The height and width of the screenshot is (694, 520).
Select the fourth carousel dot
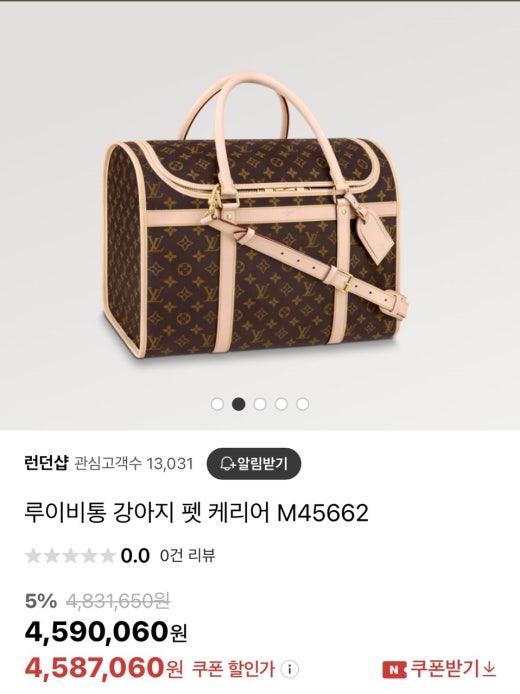pos(281,404)
